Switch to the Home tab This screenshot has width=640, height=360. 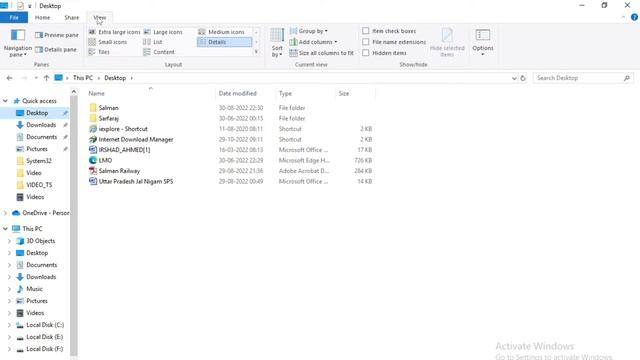click(42, 18)
